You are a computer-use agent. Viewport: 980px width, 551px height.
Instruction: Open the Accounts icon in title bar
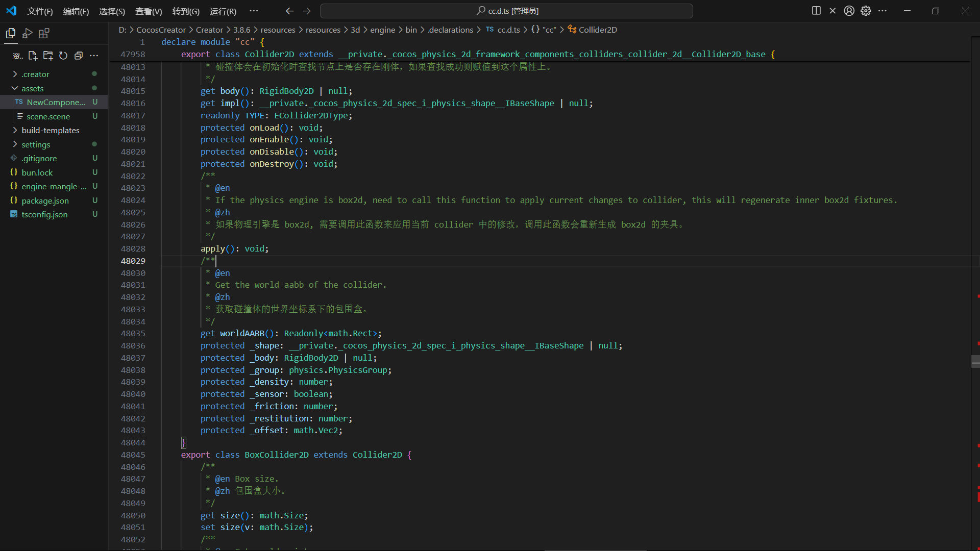point(849,10)
